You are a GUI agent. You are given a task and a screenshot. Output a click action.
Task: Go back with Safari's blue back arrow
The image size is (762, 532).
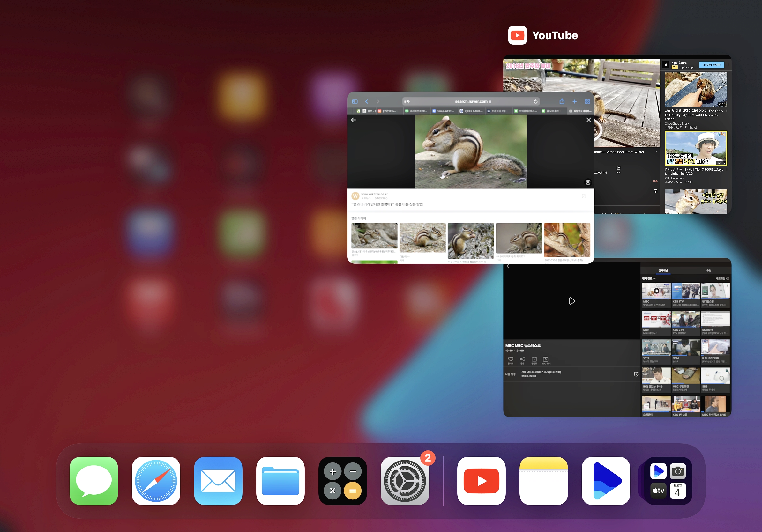pos(367,101)
